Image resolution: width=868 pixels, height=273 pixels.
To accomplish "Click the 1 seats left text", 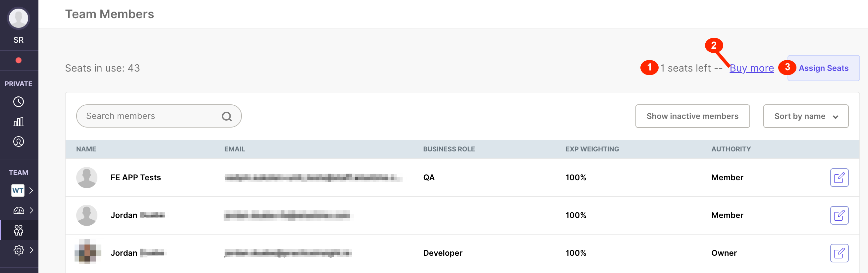I will tap(685, 68).
